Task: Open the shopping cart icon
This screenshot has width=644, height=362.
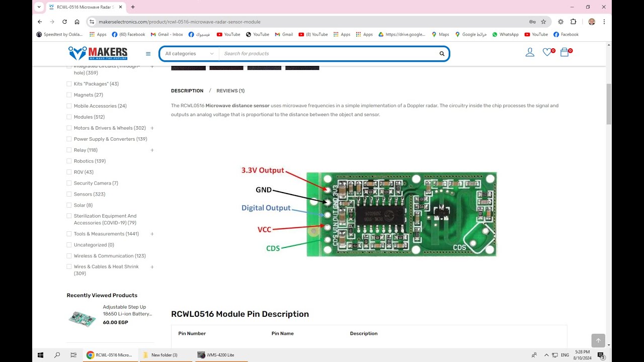Action: point(565,52)
